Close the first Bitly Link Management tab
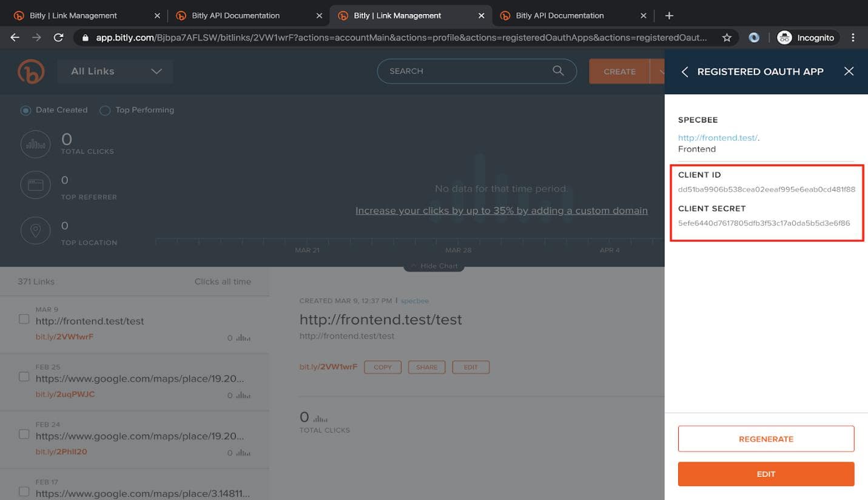Screen dimensions: 868x500 tap(157, 16)
